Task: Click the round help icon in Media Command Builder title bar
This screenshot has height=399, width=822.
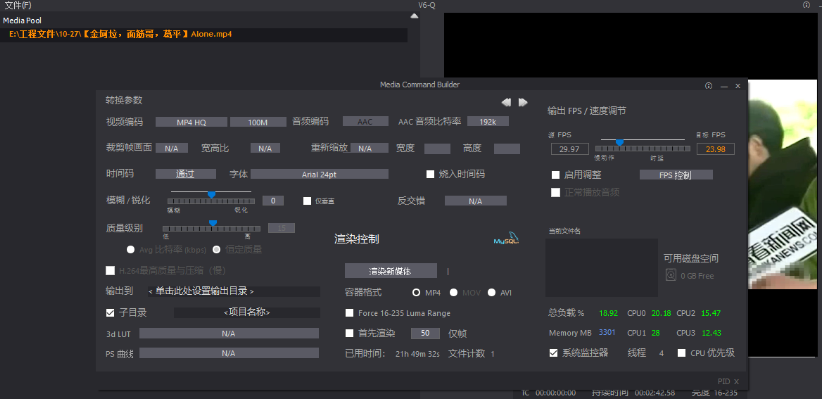Action: click(709, 85)
